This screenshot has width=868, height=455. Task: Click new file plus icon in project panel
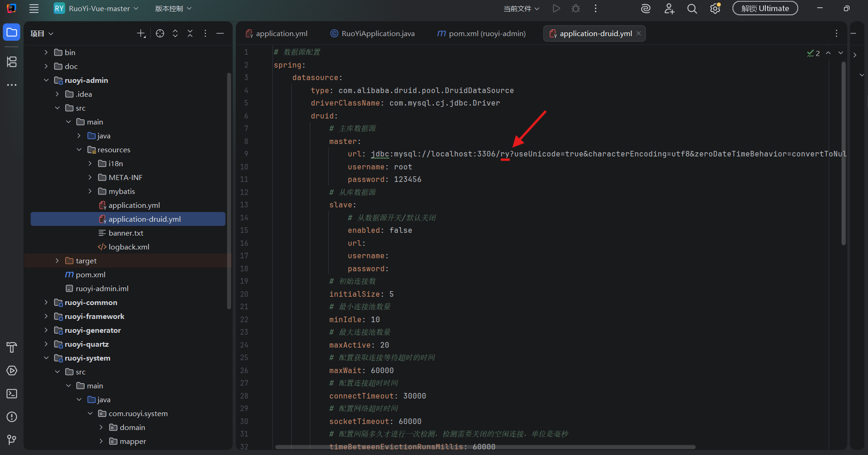(142, 33)
